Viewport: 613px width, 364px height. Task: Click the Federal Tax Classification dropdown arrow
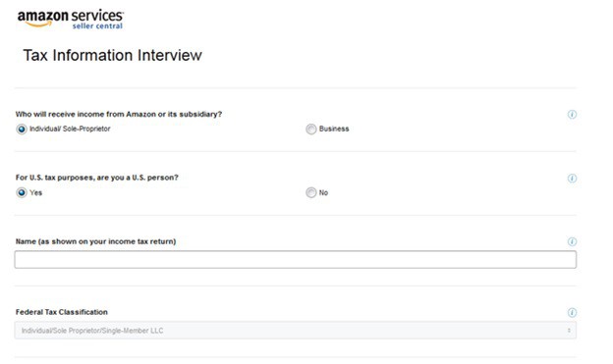coord(569,331)
